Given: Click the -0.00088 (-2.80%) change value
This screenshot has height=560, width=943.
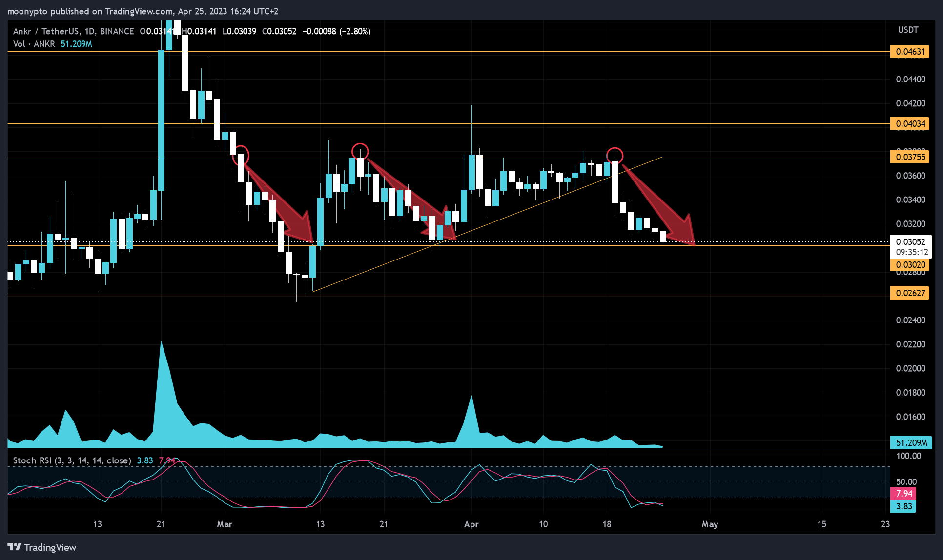Looking at the screenshot, I should point(336,31).
